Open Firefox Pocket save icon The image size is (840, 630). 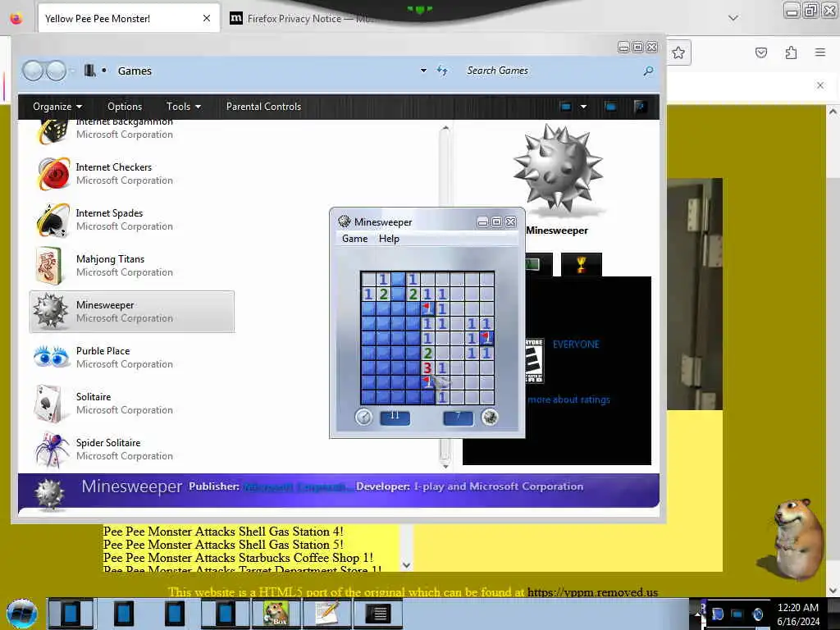click(761, 52)
